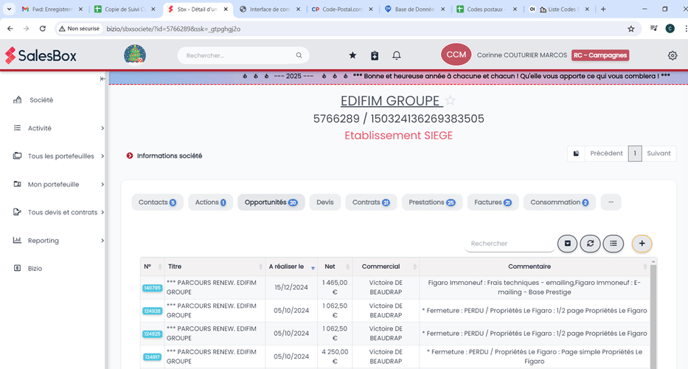Image resolution: width=688 pixels, height=369 pixels.
Task: Click the CCM user avatar
Action: (456, 54)
